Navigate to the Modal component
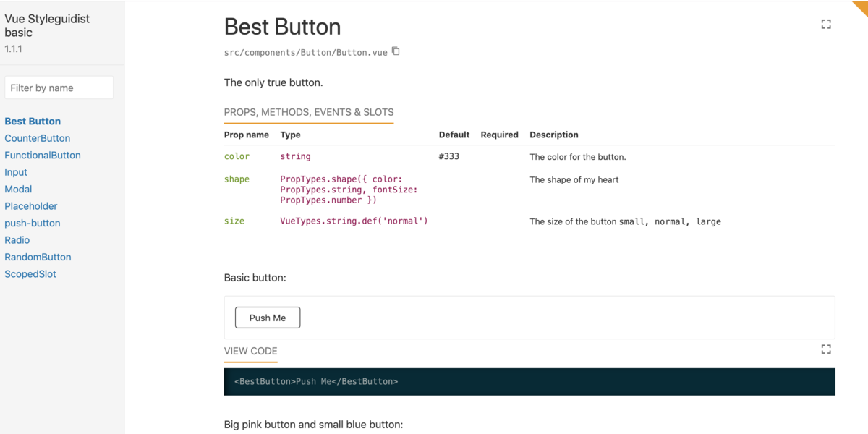868x434 pixels. pyautogui.click(x=18, y=189)
